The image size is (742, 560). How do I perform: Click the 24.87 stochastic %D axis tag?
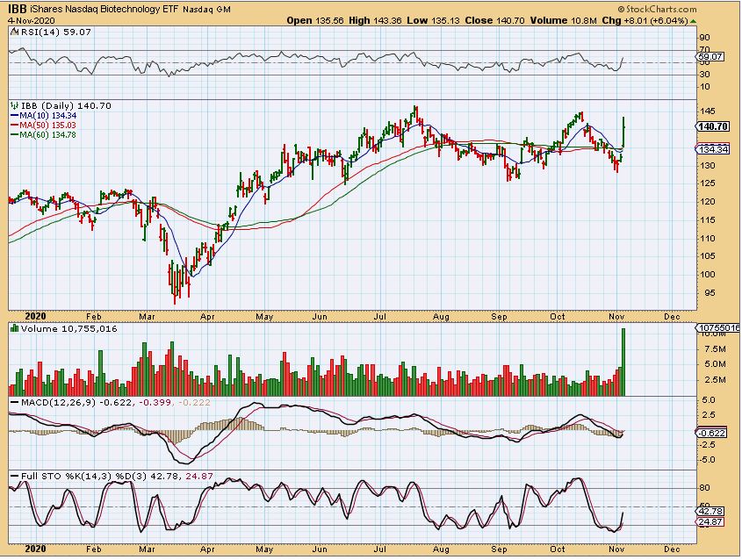tap(710, 521)
